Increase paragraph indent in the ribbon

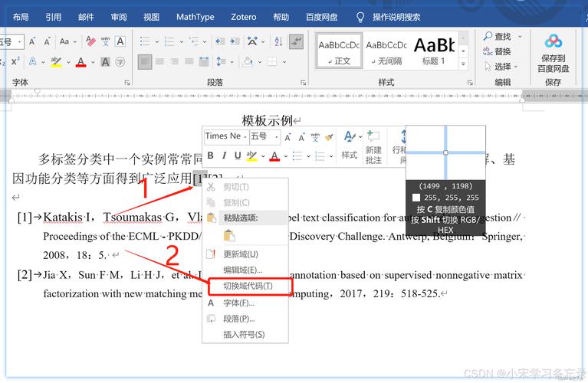(x=235, y=41)
